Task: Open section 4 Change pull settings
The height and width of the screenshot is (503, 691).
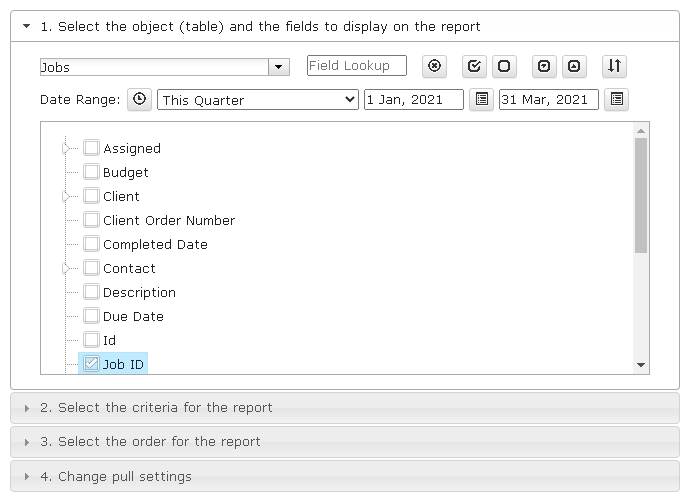Action: click(345, 477)
